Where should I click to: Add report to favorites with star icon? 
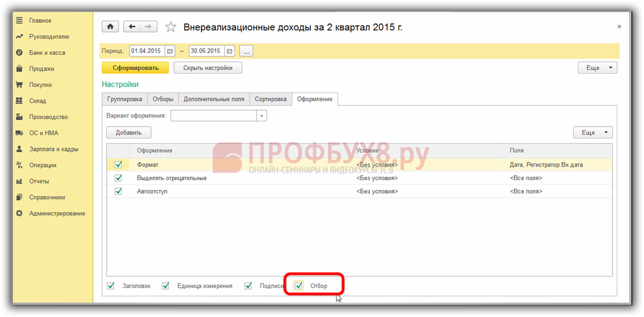click(170, 27)
